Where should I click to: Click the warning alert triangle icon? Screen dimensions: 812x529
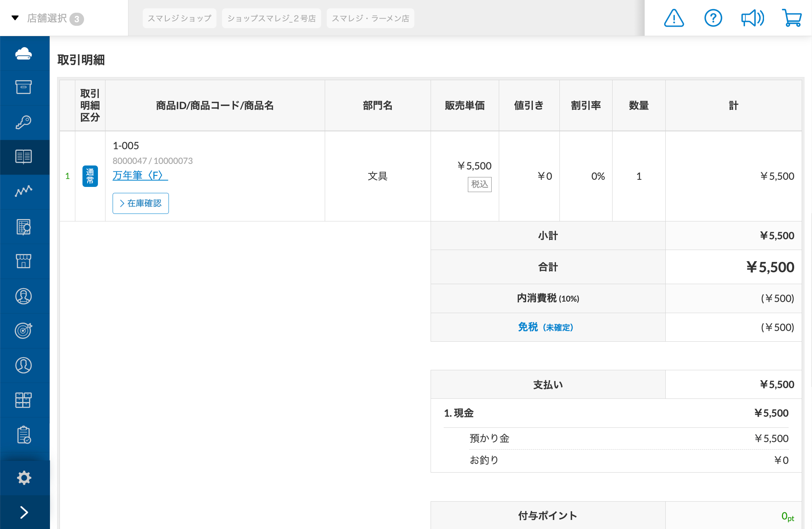tap(674, 18)
